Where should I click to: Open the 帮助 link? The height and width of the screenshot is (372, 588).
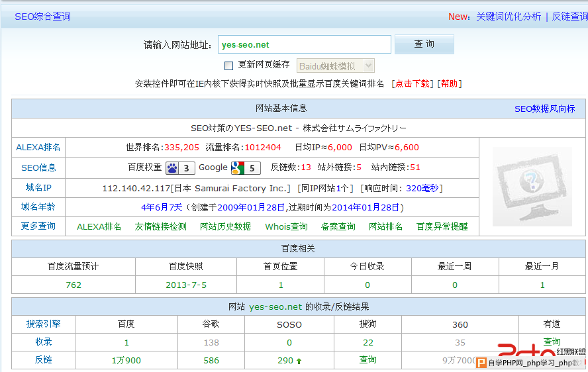coord(449,83)
